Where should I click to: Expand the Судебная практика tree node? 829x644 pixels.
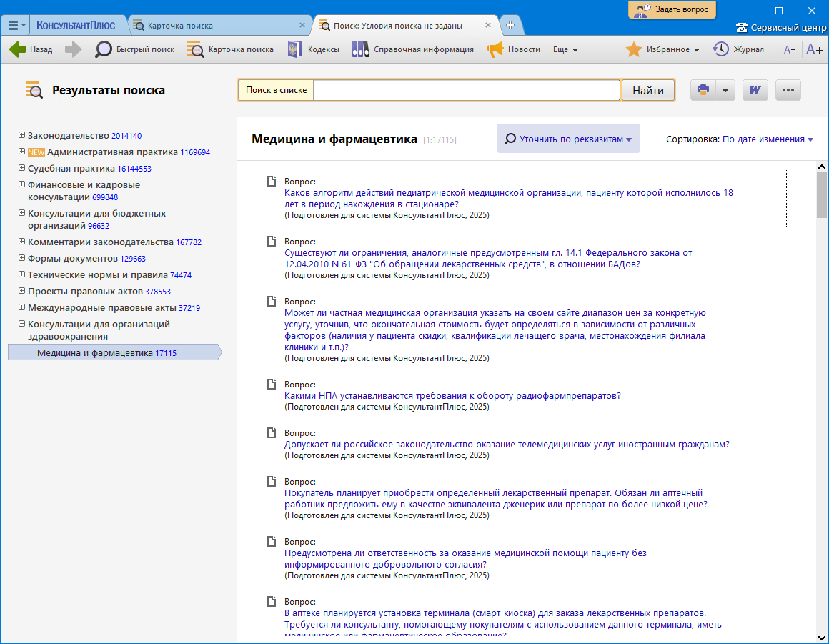click(22, 168)
